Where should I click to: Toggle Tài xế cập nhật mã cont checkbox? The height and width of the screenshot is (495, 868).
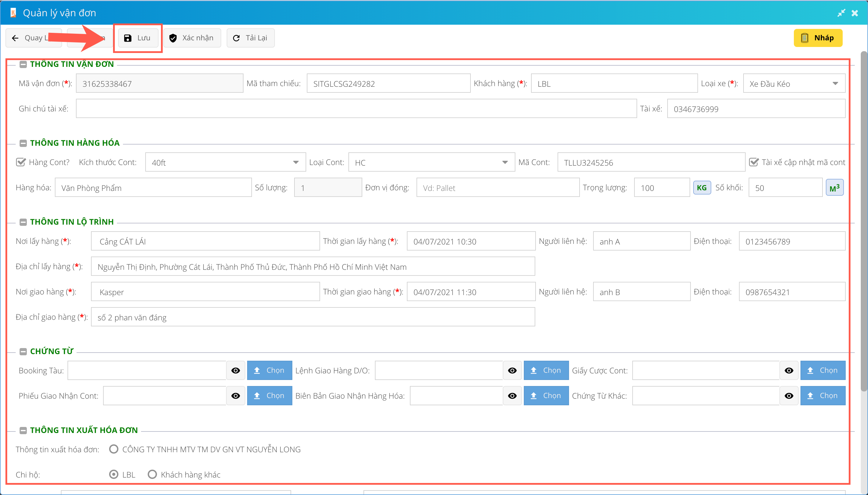coord(754,162)
